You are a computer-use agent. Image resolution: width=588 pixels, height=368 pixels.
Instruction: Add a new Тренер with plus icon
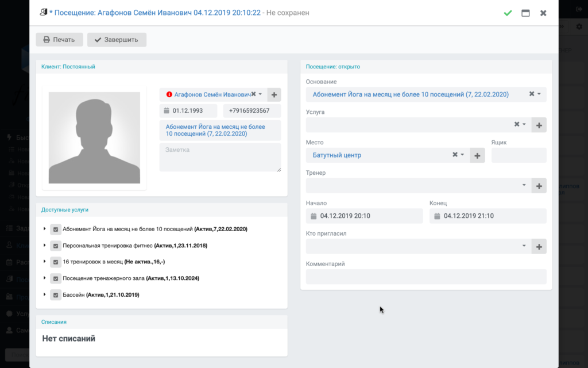(x=539, y=186)
